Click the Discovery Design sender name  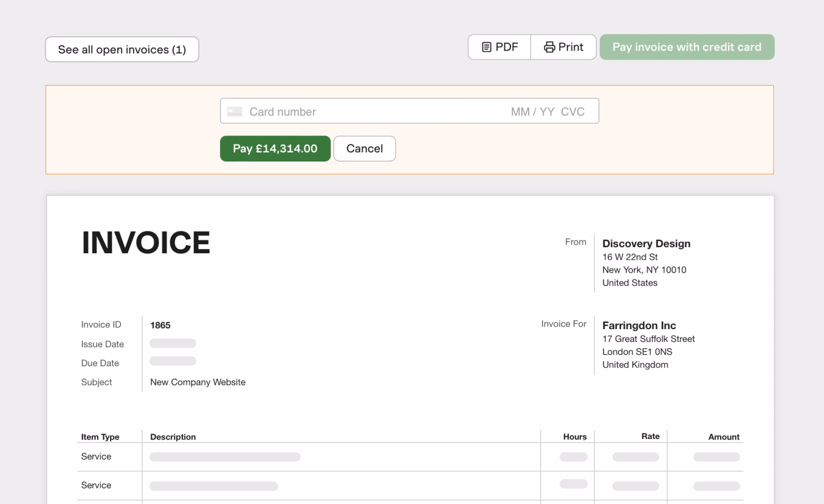coord(646,243)
